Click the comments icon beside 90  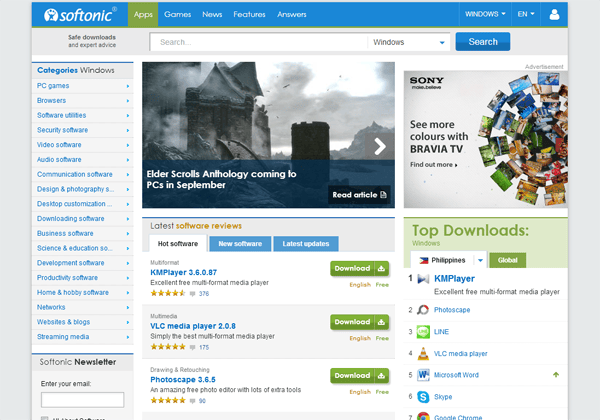[192, 401]
